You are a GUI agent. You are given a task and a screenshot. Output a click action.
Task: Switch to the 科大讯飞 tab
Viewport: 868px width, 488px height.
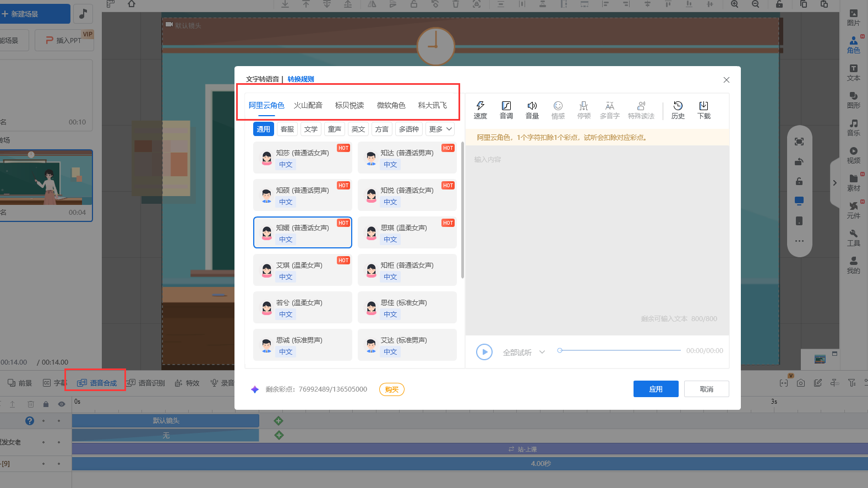(x=433, y=105)
